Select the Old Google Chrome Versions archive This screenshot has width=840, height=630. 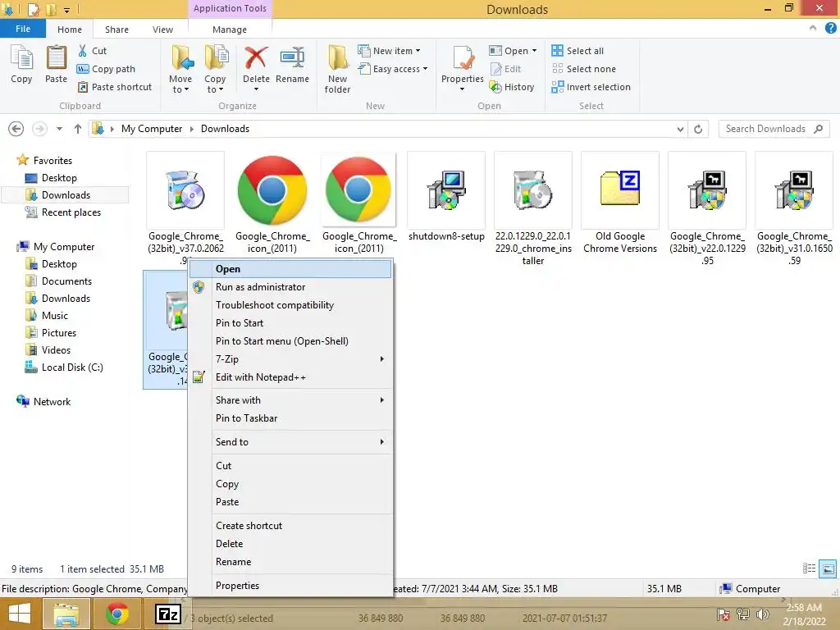[x=620, y=204]
